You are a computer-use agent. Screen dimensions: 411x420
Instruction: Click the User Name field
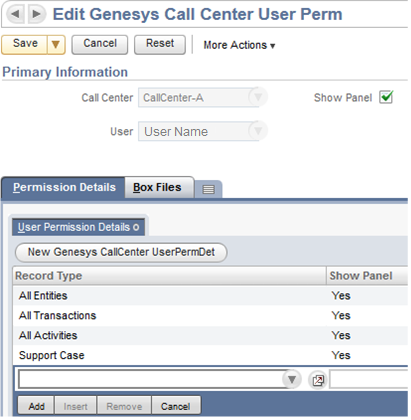click(x=198, y=131)
